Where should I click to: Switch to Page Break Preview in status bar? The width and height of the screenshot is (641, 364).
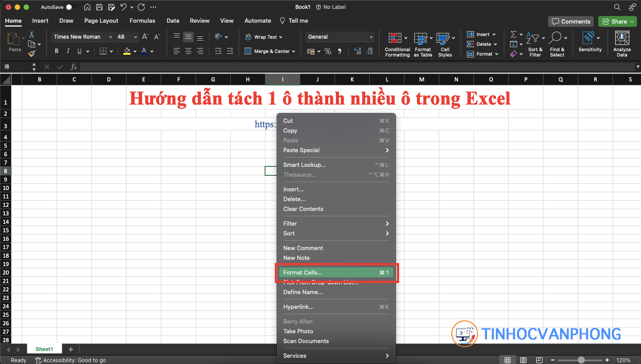click(x=539, y=360)
